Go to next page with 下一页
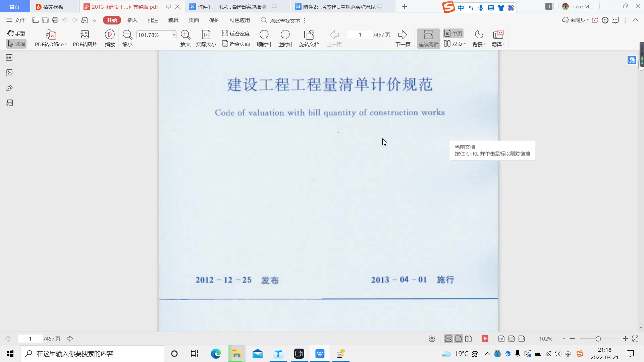This screenshot has width=644, height=362. coord(403,37)
